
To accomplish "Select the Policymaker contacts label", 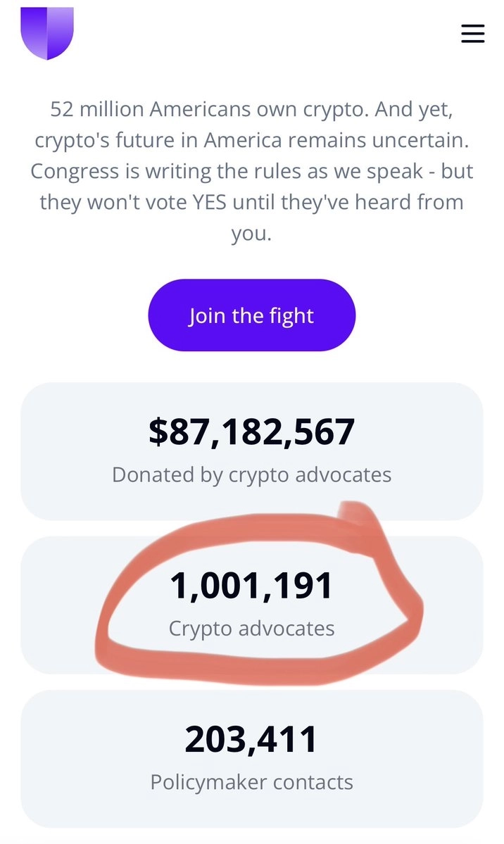I will pos(251,782).
